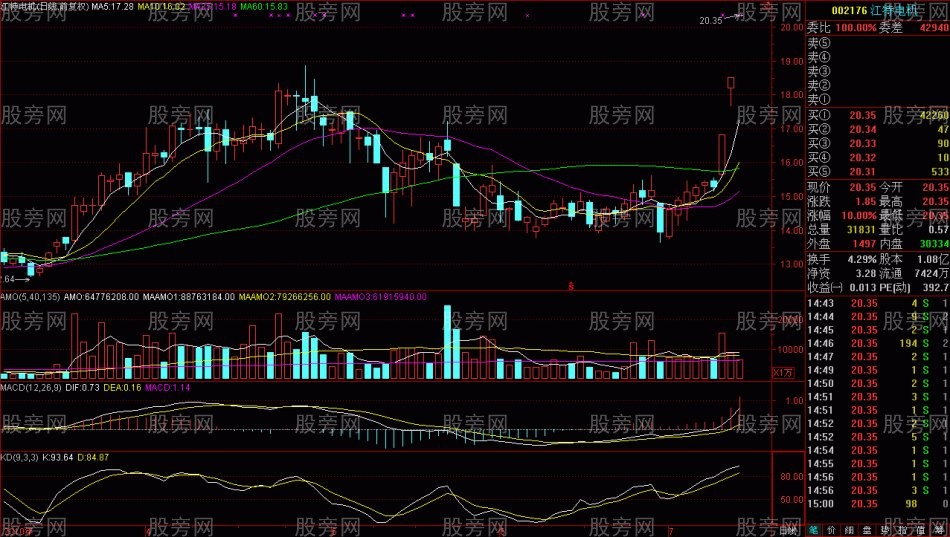
Task: Click the DIF:0.73 value
Action: (82, 387)
